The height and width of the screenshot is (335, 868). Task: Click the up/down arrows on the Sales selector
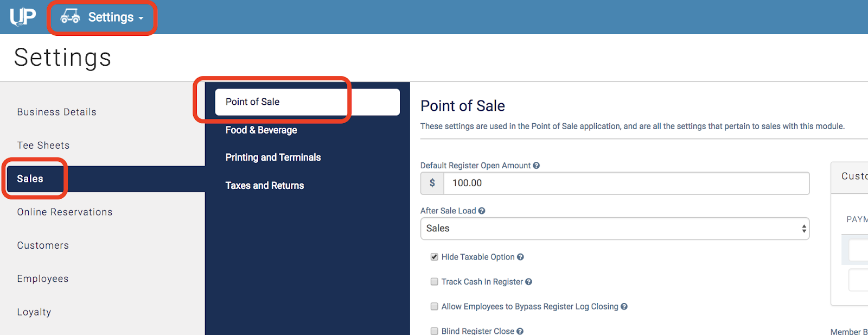803,229
